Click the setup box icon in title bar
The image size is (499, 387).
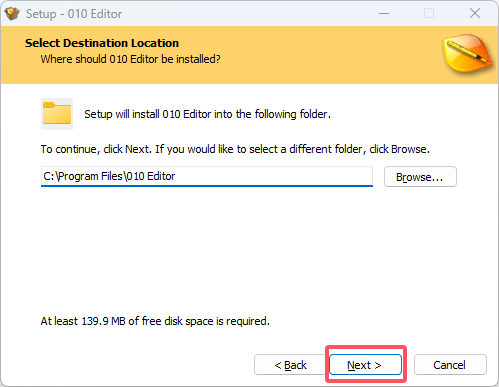[x=12, y=14]
